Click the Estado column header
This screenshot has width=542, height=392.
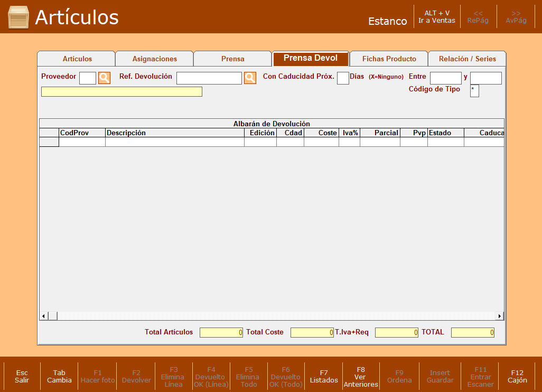coord(445,133)
